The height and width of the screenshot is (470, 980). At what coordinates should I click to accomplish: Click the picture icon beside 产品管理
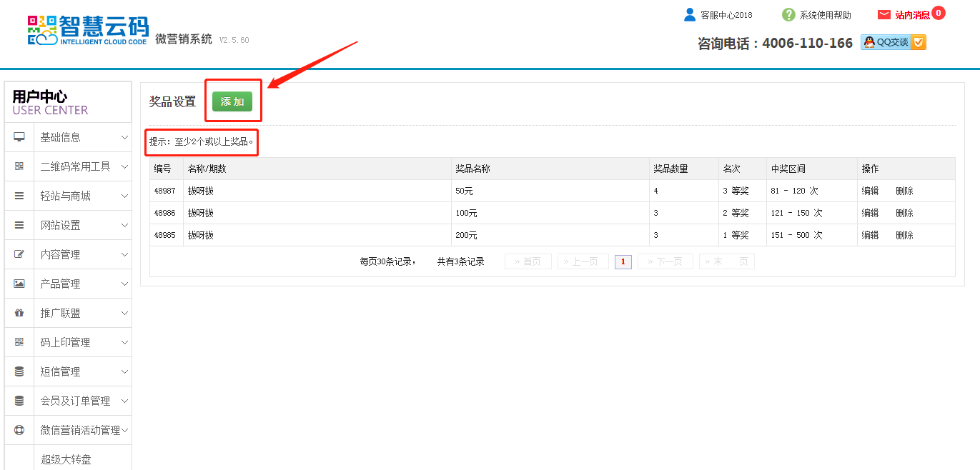pos(19,284)
